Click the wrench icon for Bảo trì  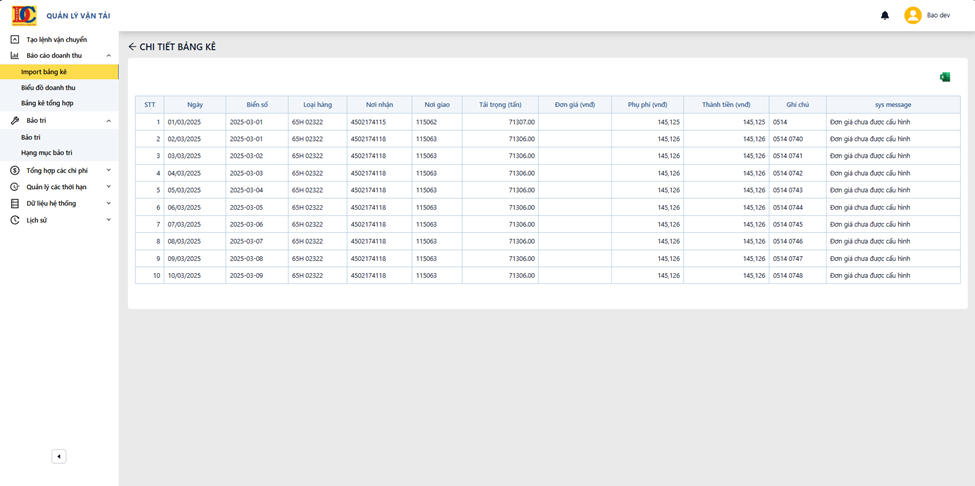15,121
